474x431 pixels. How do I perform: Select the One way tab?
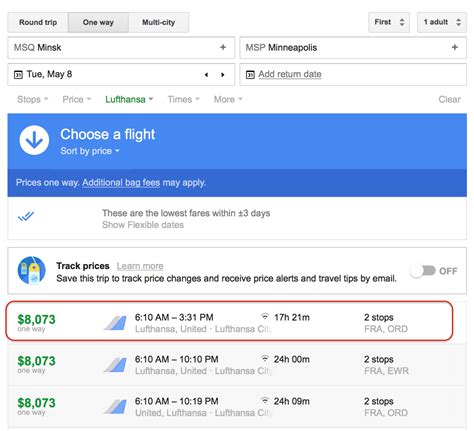[x=98, y=22]
